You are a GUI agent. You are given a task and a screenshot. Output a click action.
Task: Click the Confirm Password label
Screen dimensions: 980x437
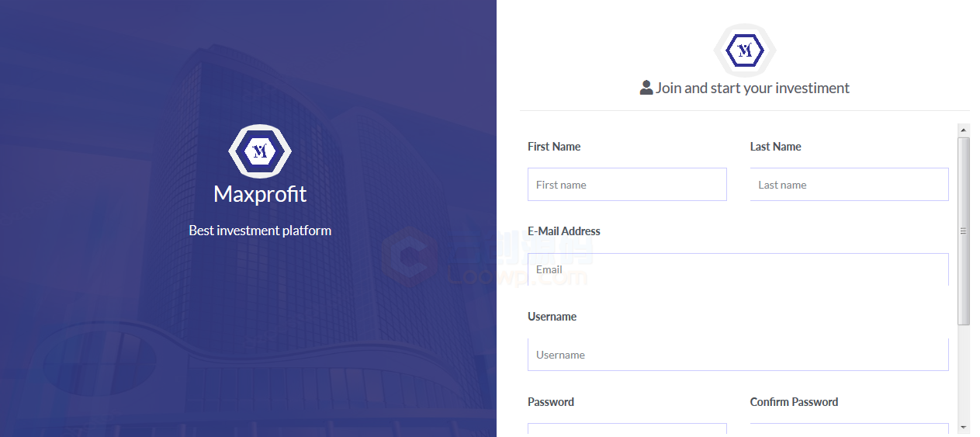tap(794, 402)
